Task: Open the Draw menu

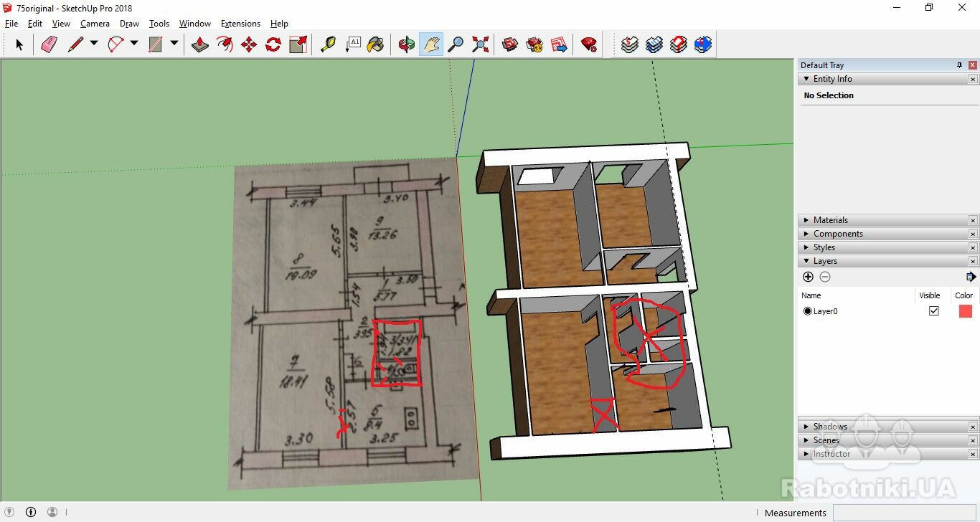Action: coord(129,24)
